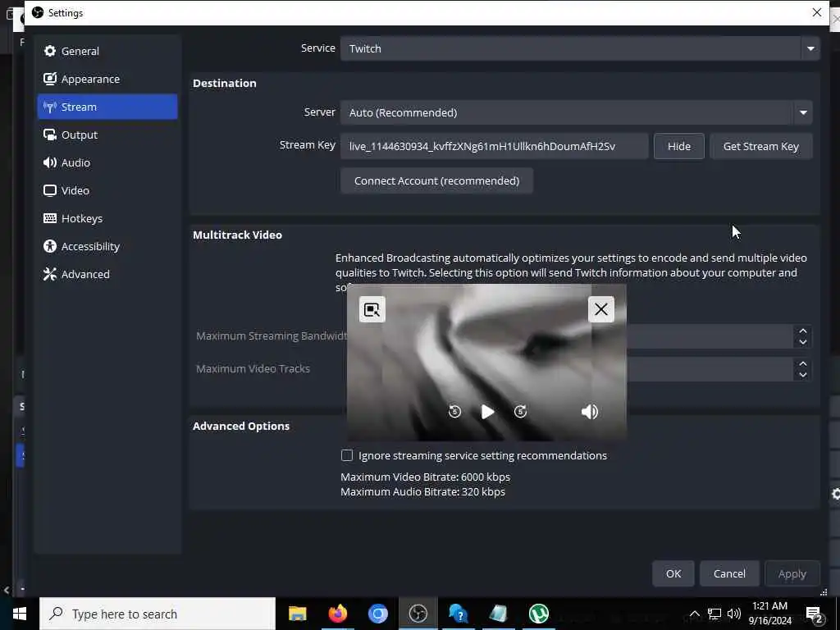Return picture-in-picture video back to tab
Image resolution: width=840 pixels, height=630 pixels.
[372, 309]
